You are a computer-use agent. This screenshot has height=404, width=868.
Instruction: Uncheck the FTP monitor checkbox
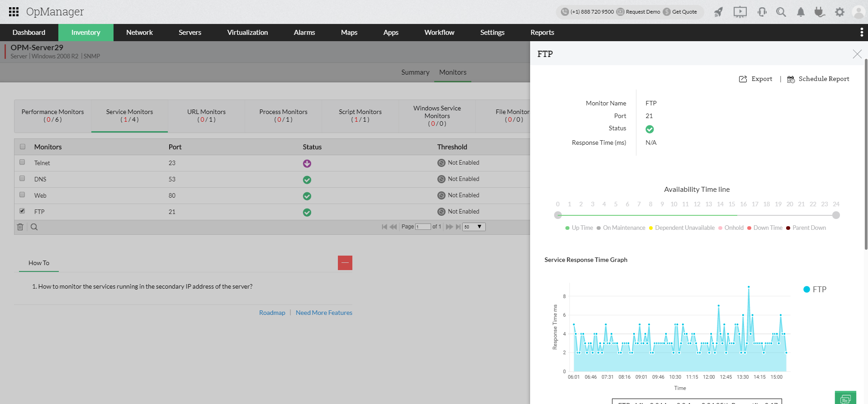point(22,211)
